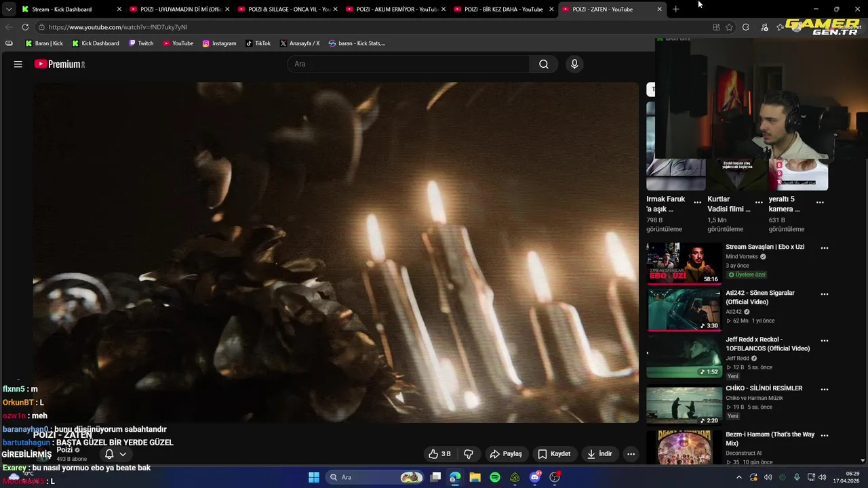Go back in browser history

(8, 27)
